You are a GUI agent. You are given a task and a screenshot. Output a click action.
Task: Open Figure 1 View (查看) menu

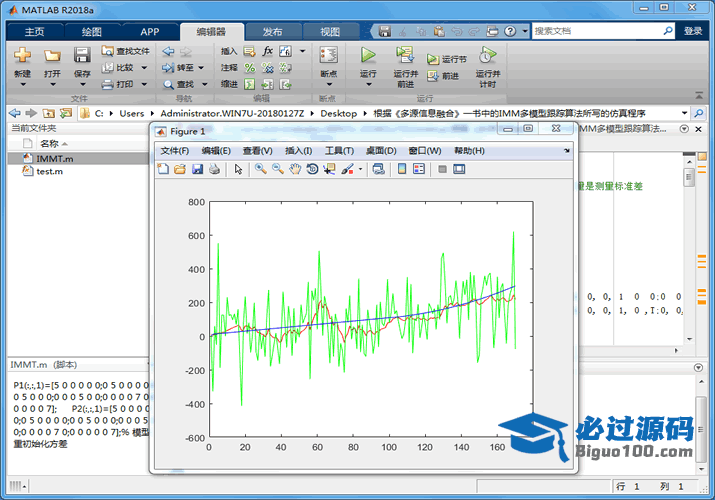coord(258,151)
